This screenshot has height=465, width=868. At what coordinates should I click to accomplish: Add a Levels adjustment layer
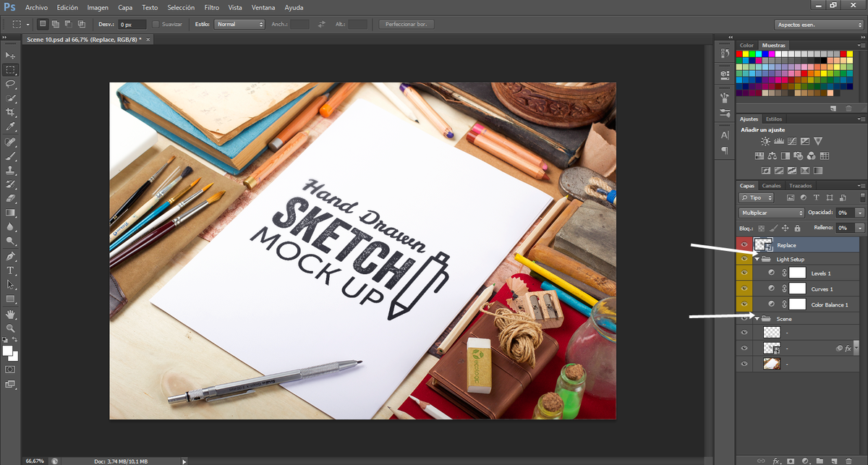pyautogui.click(x=779, y=141)
